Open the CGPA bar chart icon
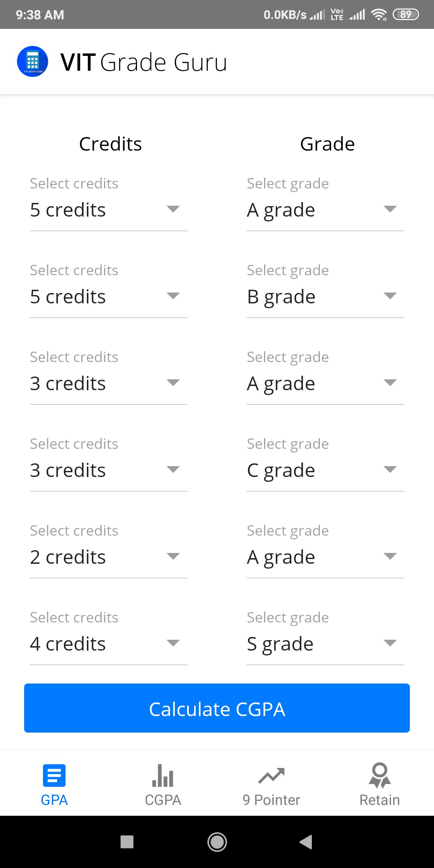The width and height of the screenshot is (434, 868). coord(163,775)
